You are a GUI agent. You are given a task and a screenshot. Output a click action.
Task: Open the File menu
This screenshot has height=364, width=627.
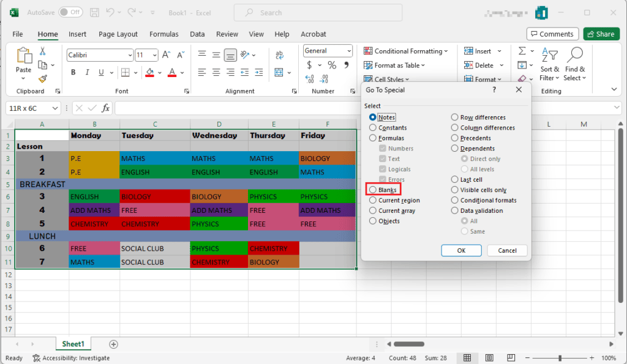click(x=18, y=34)
